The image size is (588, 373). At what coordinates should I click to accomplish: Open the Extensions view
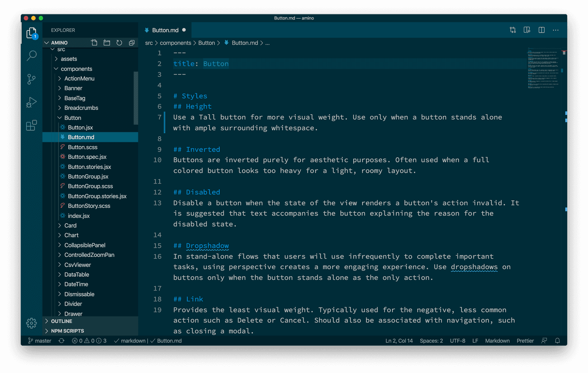tap(31, 126)
